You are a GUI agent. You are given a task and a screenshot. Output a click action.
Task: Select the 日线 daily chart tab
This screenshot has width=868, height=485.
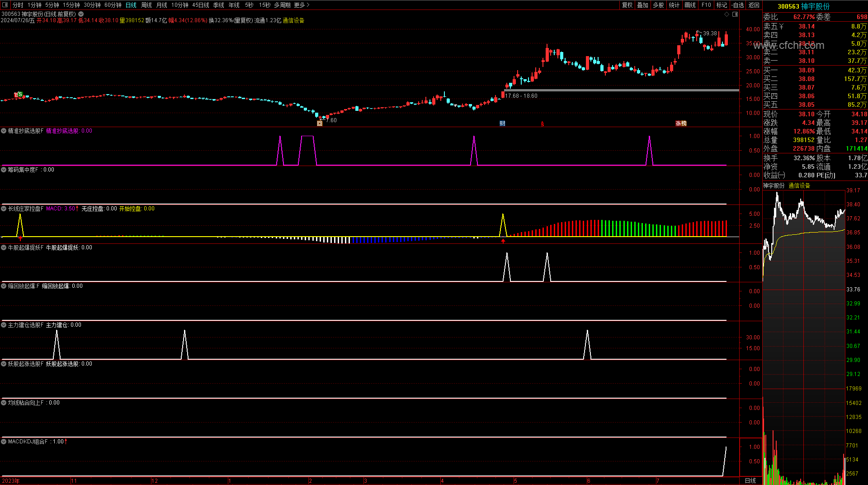click(131, 5)
